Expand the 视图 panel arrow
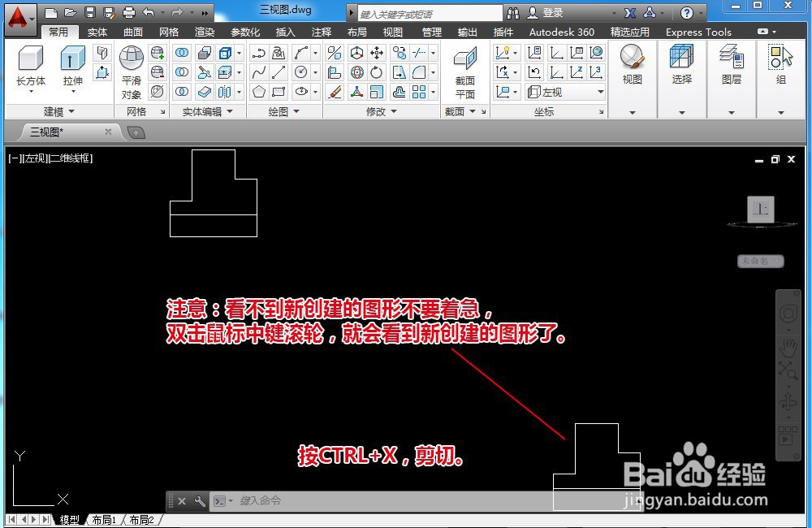812x528 pixels. coord(633,112)
